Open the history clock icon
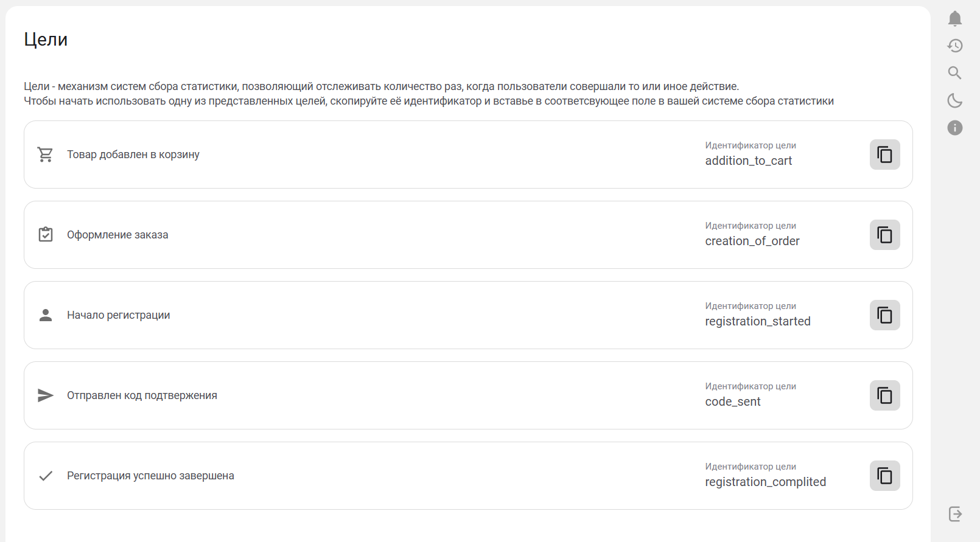Viewport: 980px width, 542px height. 954,46
